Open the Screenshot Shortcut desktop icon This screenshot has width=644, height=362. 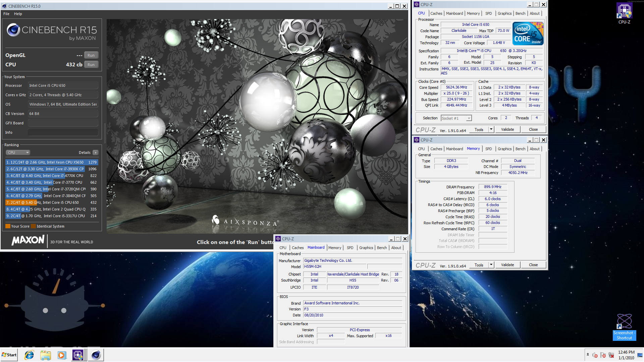pos(624,327)
